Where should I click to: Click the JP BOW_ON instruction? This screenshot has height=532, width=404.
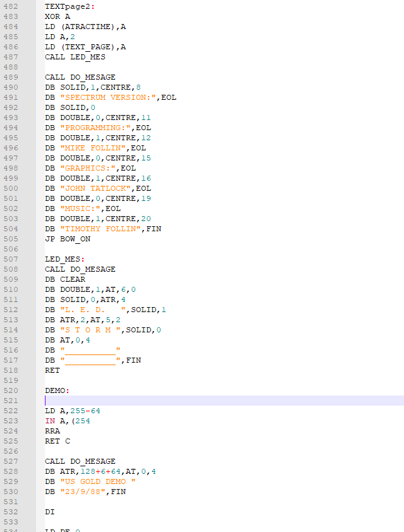click(68, 239)
